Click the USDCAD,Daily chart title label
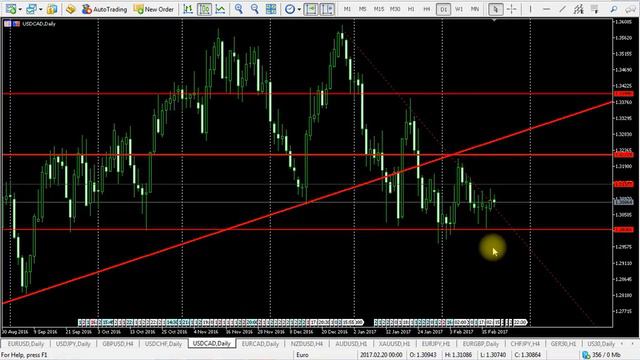Viewport: 640px width, 360px height. (39, 24)
